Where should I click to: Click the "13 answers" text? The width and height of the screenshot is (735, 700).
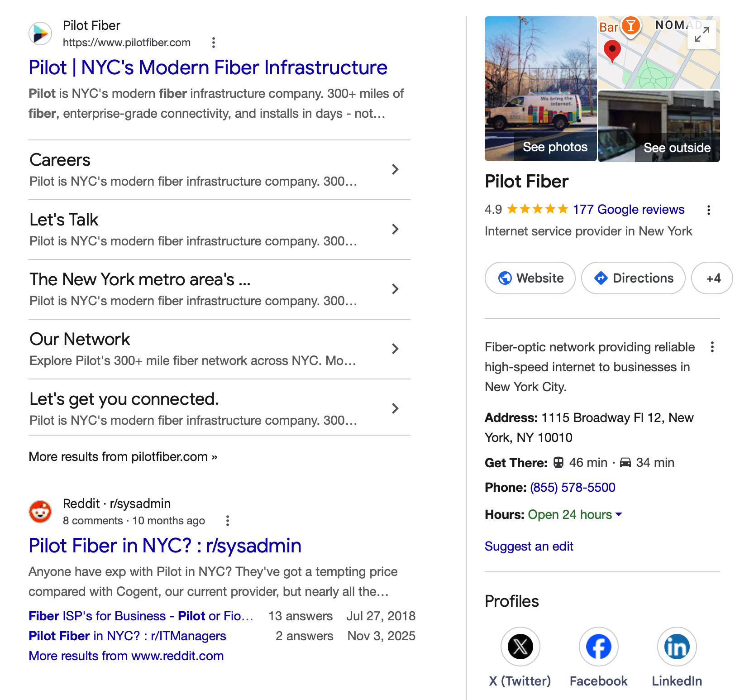301,616
